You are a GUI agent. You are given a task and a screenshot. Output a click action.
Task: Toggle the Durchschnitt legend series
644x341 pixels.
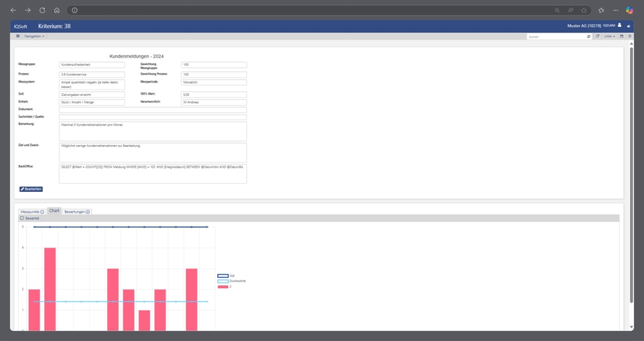tap(223, 281)
